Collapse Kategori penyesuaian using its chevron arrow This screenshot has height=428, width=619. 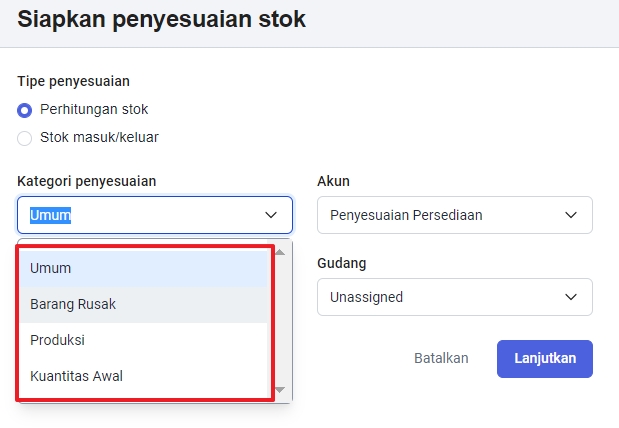click(271, 215)
